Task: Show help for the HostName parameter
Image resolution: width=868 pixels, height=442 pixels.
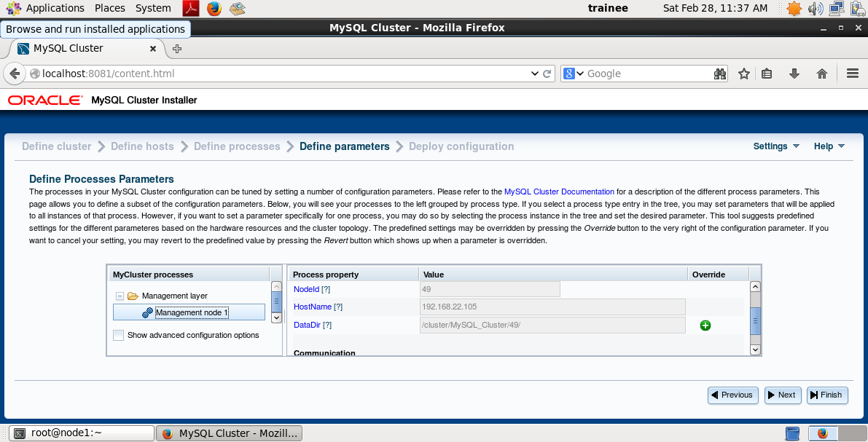Action: pyautogui.click(x=338, y=307)
